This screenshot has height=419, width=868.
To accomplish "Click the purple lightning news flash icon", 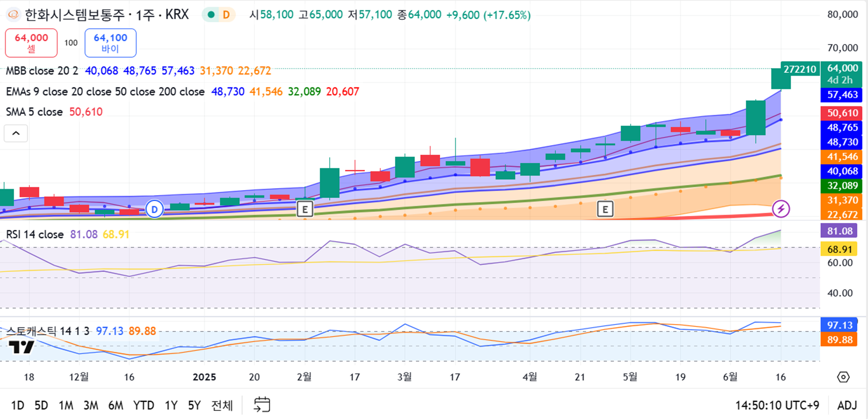I will click(781, 209).
